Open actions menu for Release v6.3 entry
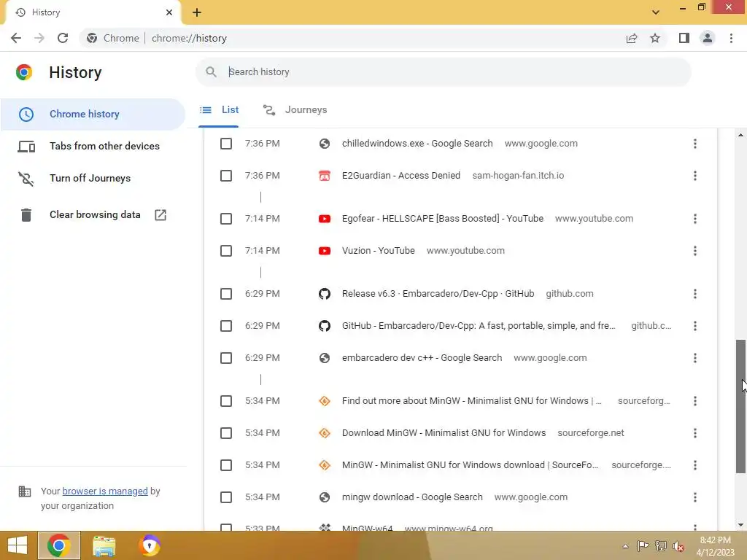Viewport: 747px width, 560px height. point(695,294)
